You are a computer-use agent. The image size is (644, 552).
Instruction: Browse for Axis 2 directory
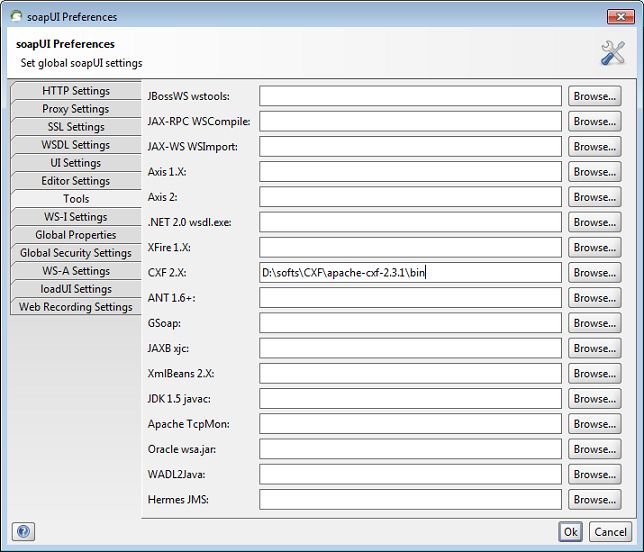pyautogui.click(x=594, y=197)
